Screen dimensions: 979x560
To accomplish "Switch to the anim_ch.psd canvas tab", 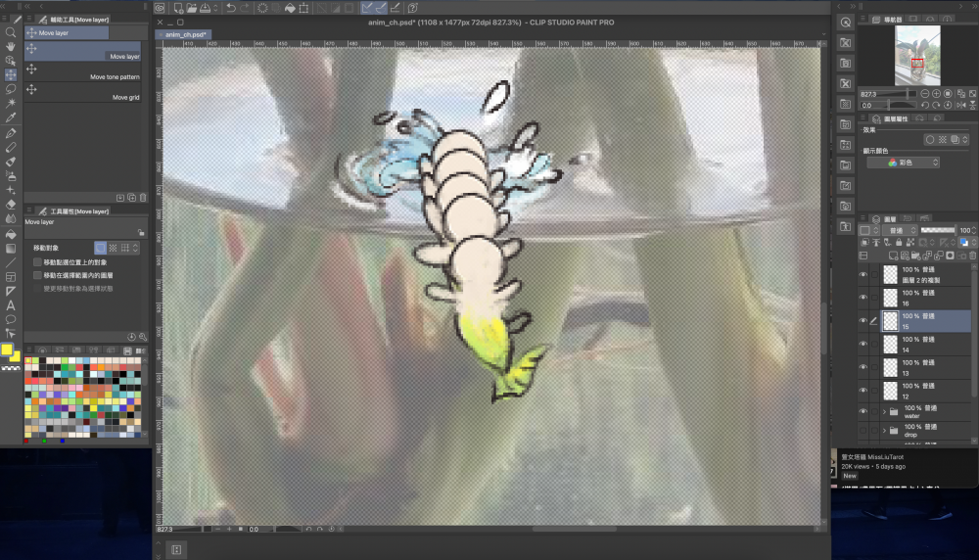I will coord(185,35).
